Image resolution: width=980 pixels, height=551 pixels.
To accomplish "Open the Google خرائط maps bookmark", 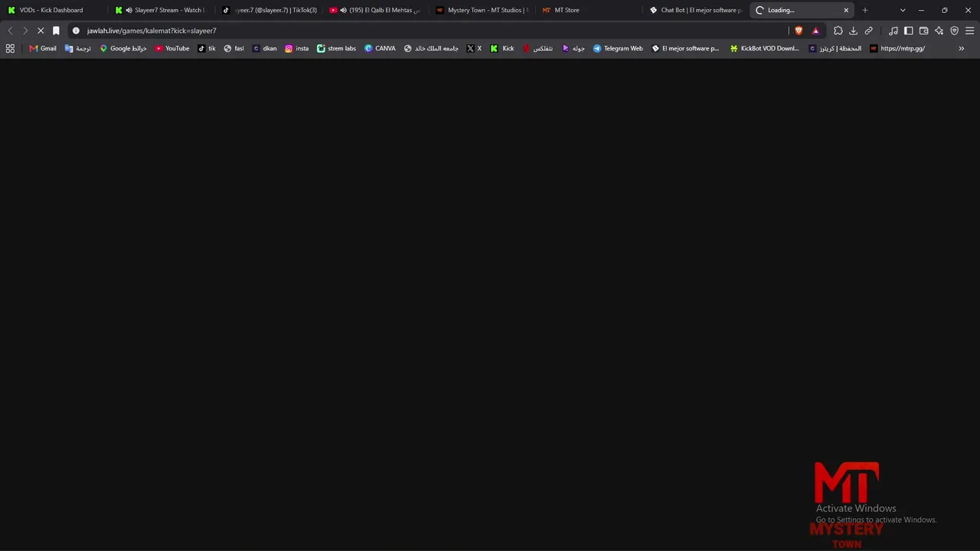I will tap(122, 48).
